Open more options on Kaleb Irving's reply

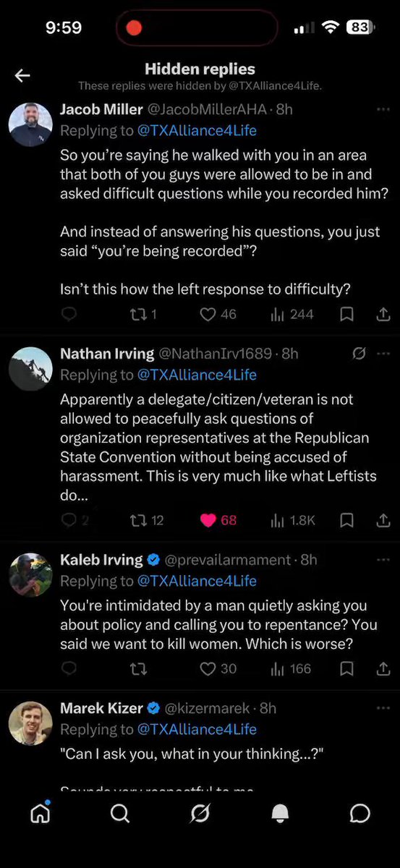click(383, 560)
